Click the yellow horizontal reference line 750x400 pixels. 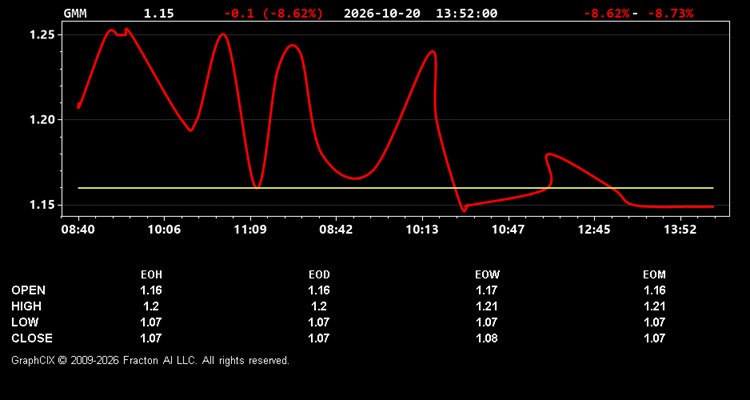(396, 188)
